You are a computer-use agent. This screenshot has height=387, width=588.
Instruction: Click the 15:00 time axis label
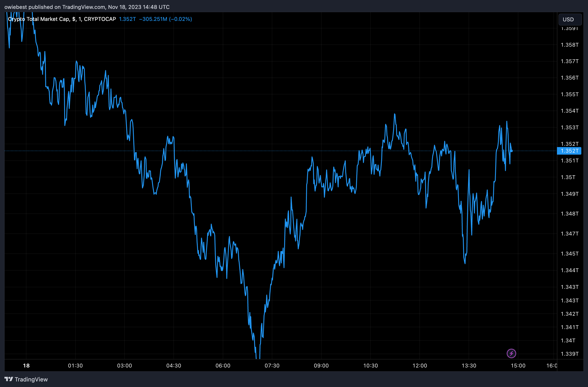tap(518, 365)
